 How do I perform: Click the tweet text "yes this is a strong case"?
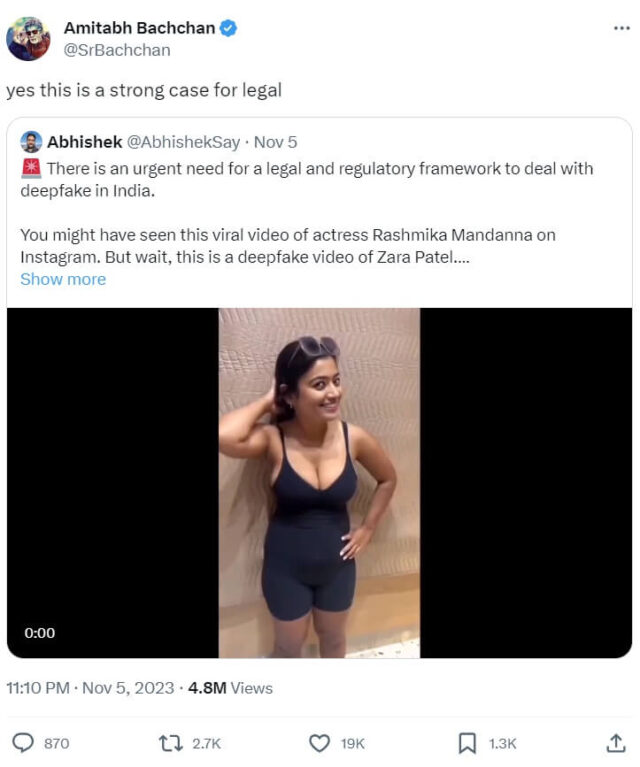144,90
